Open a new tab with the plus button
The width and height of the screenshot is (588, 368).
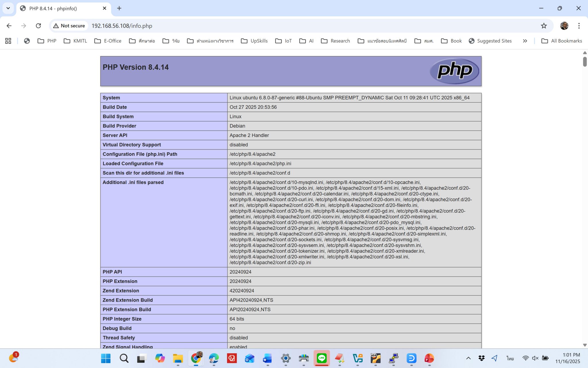tap(119, 8)
